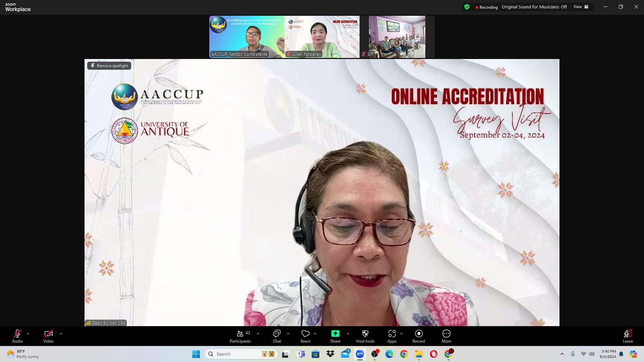Image resolution: width=644 pixels, height=362 pixels.
Task: Open Chrome icon with red badge
Action: click(x=448, y=354)
